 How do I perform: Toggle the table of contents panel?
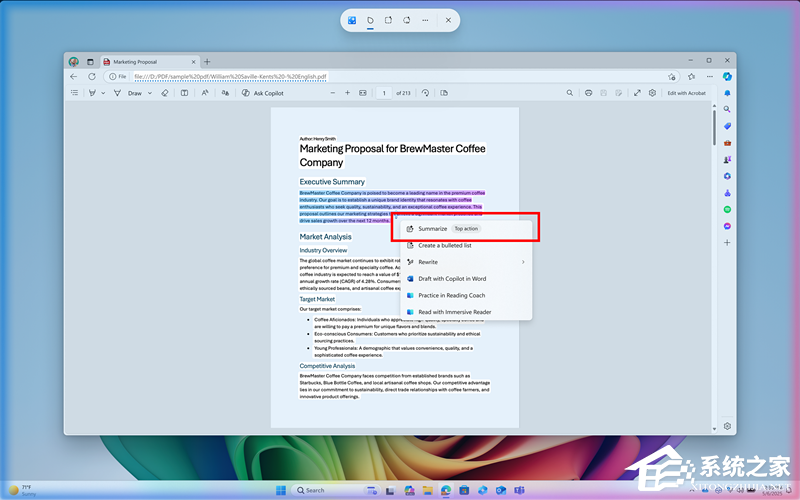pos(74,93)
